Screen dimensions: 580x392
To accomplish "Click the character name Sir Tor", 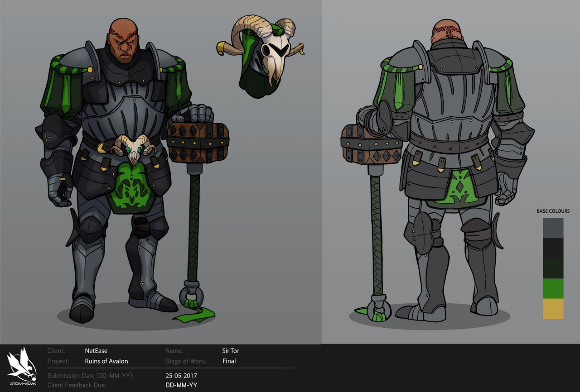I will point(231,351).
